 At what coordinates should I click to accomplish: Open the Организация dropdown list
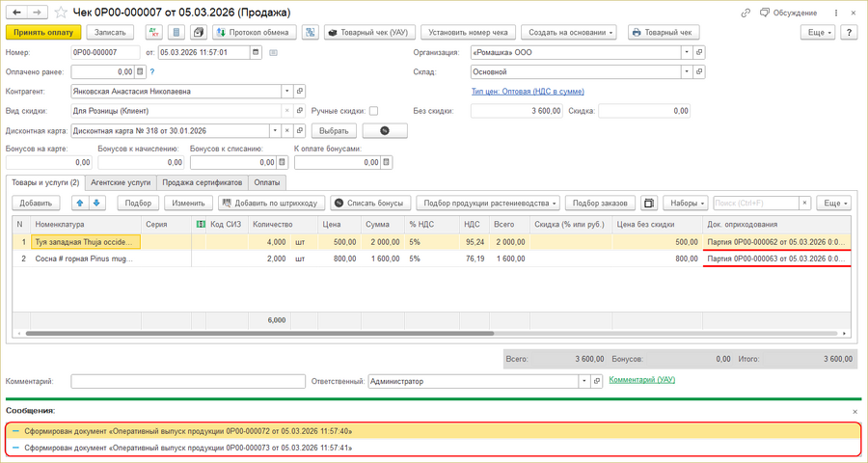686,52
